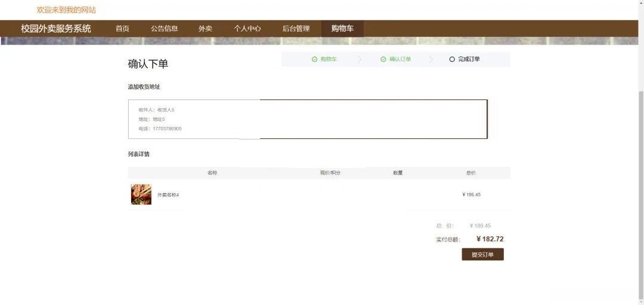Click the 购物车 step label in progress bar

[x=329, y=60]
